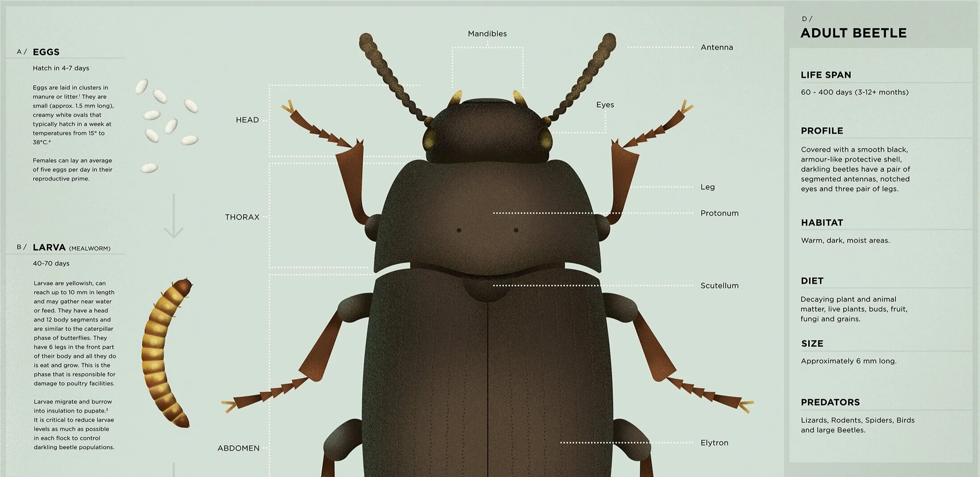
Task: Click the Protonum label
Action: pos(719,213)
